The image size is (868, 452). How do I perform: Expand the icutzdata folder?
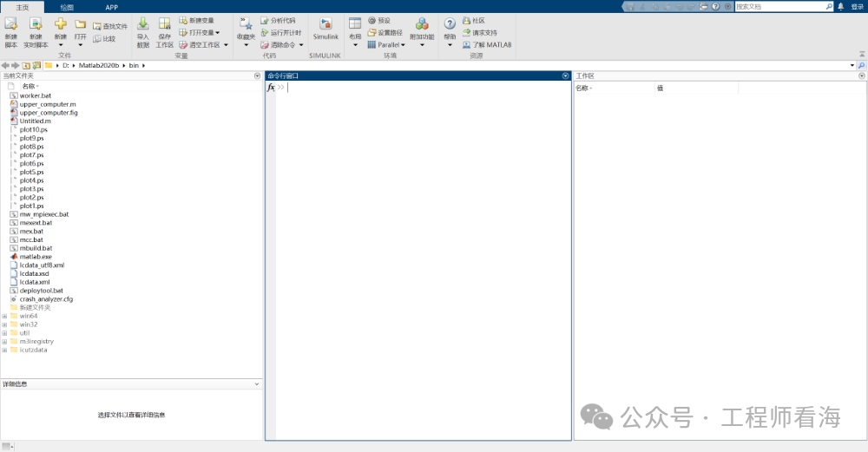click(x=4, y=350)
